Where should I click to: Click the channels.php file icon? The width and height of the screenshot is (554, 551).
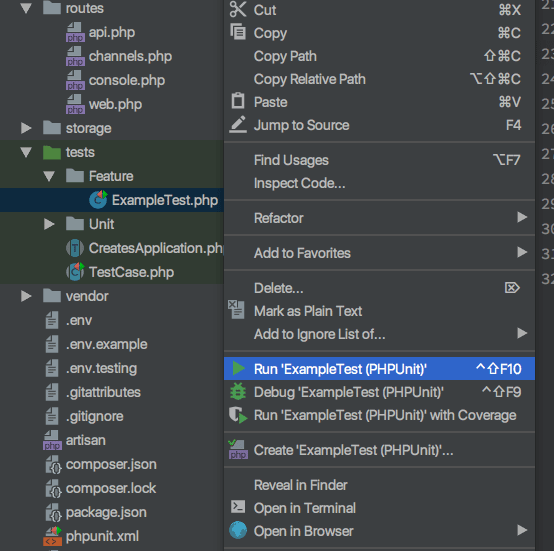[75, 56]
